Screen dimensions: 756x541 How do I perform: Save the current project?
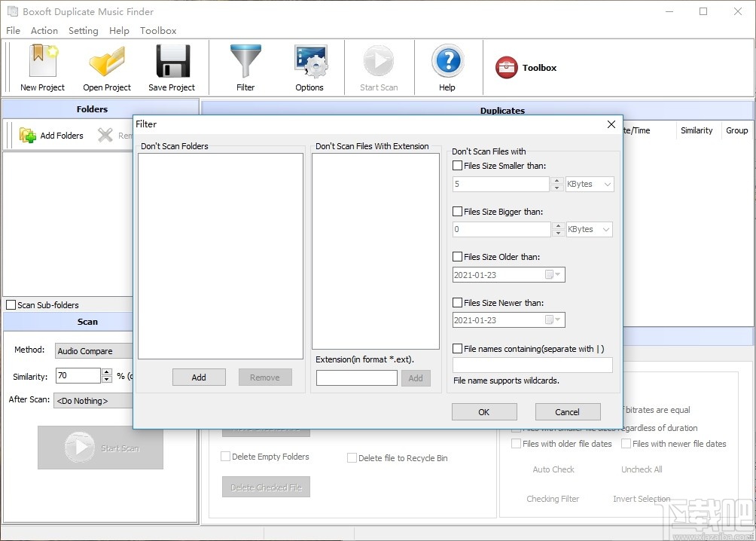click(172, 67)
